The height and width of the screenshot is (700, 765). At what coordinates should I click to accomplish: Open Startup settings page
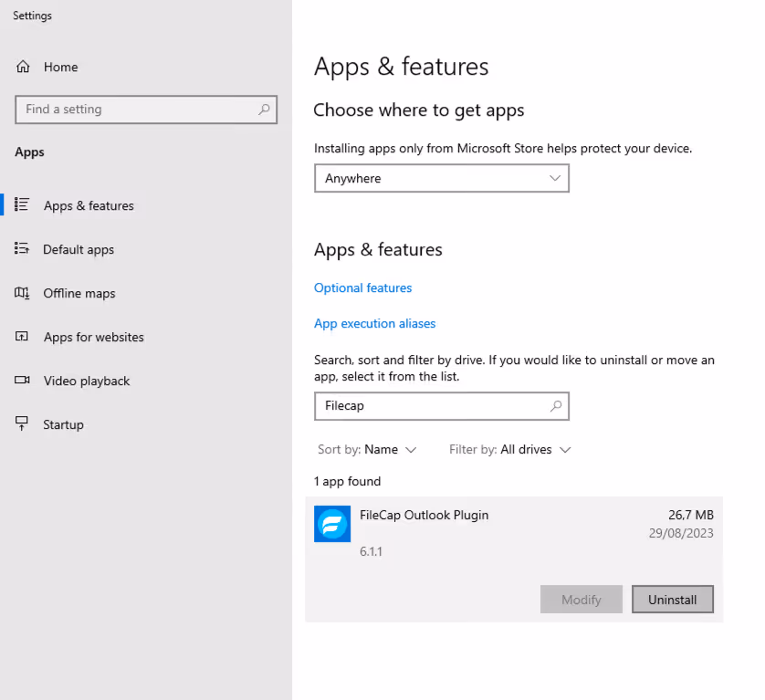(63, 425)
